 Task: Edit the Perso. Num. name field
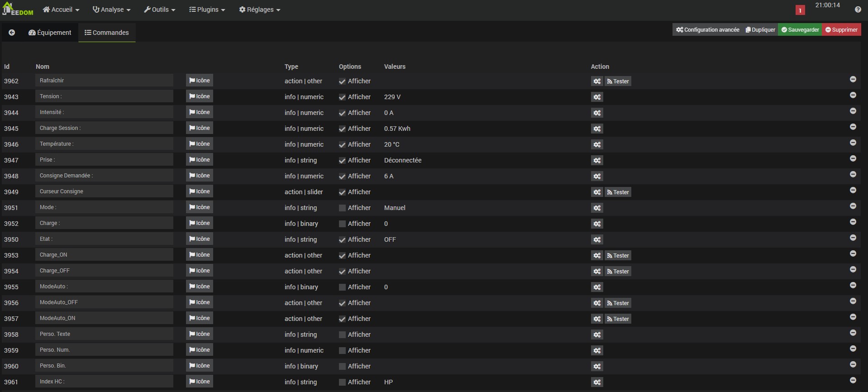point(105,350)
